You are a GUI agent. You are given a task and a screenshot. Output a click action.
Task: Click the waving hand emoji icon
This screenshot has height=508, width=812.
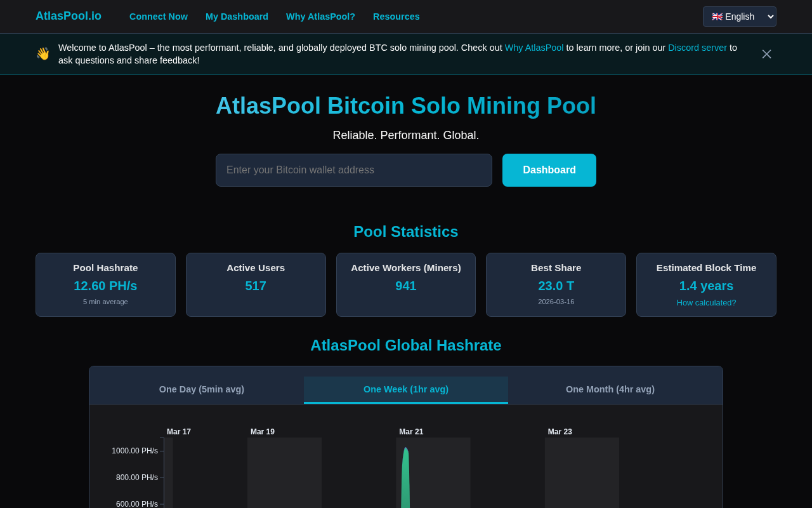[43, 54]
